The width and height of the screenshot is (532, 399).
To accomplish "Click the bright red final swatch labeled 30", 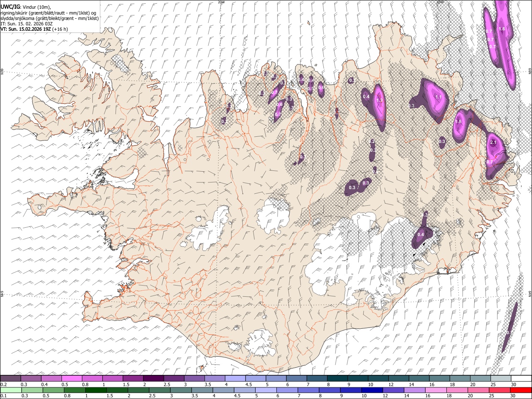I will (521, 390).
